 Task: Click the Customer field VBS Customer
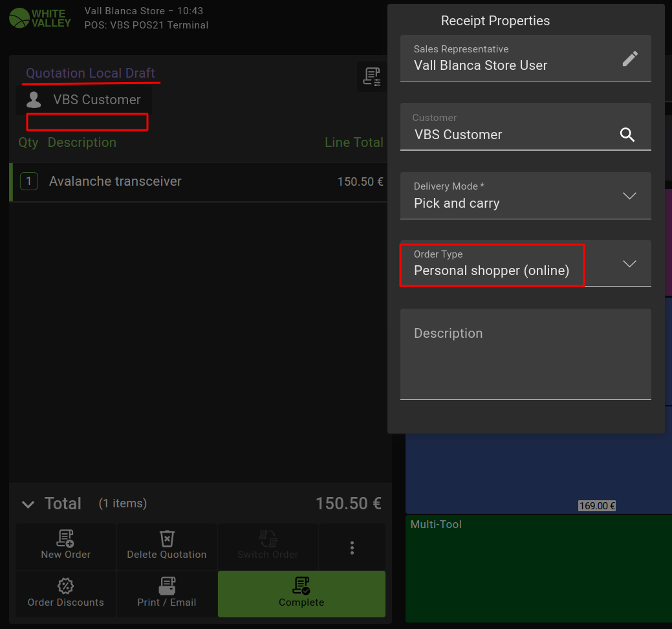tap(511, 135)
